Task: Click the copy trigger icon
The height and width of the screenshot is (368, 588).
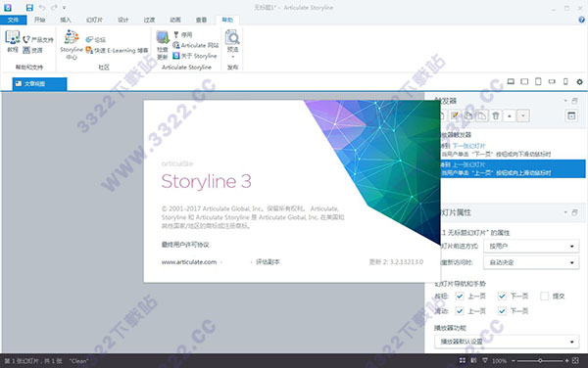Action: pyautogui.click(x=468, y=115)
